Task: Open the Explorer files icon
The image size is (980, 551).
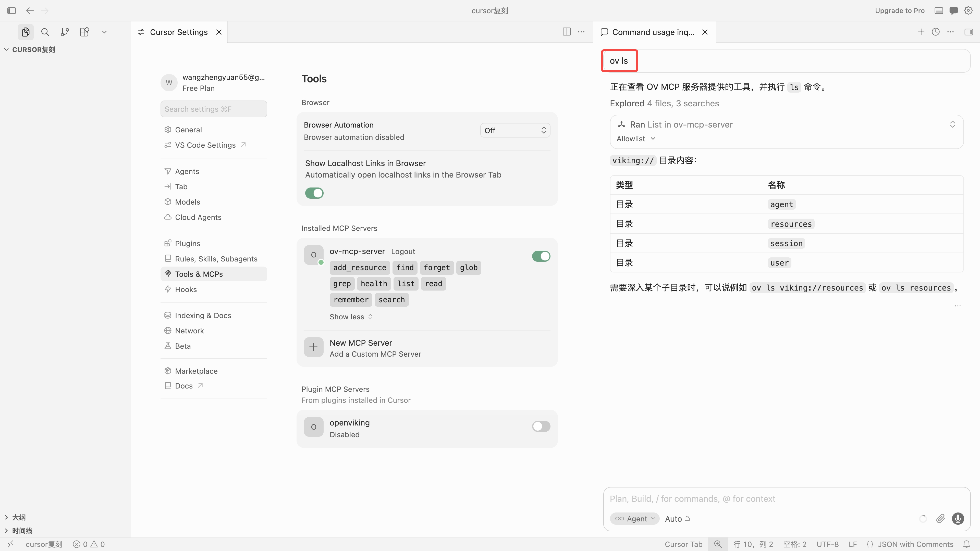Action: pyautogui.click(x=26, y=32)
